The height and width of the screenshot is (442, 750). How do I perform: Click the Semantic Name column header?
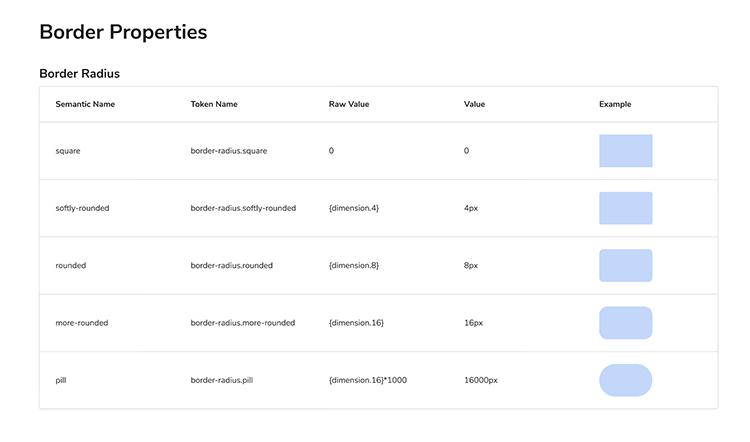(x=85, y=104)
